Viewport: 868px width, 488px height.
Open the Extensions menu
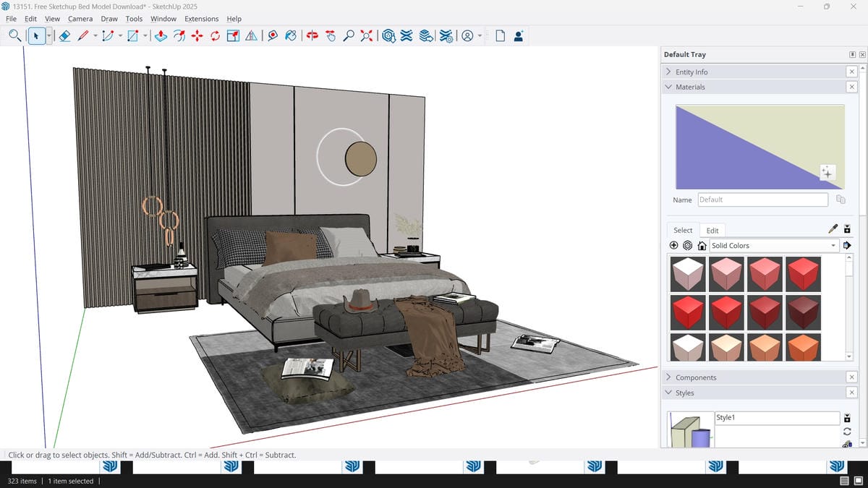point(201,19)
